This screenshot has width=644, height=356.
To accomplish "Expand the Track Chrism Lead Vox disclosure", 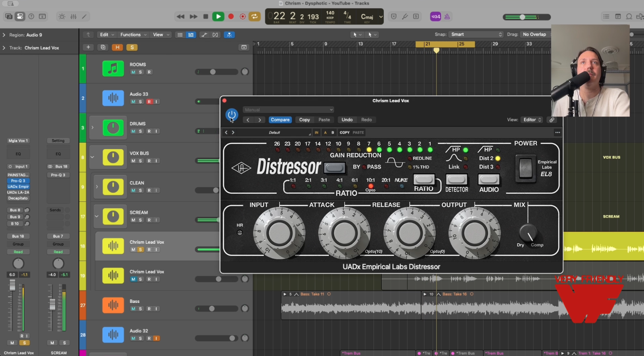I will [4, 48].
